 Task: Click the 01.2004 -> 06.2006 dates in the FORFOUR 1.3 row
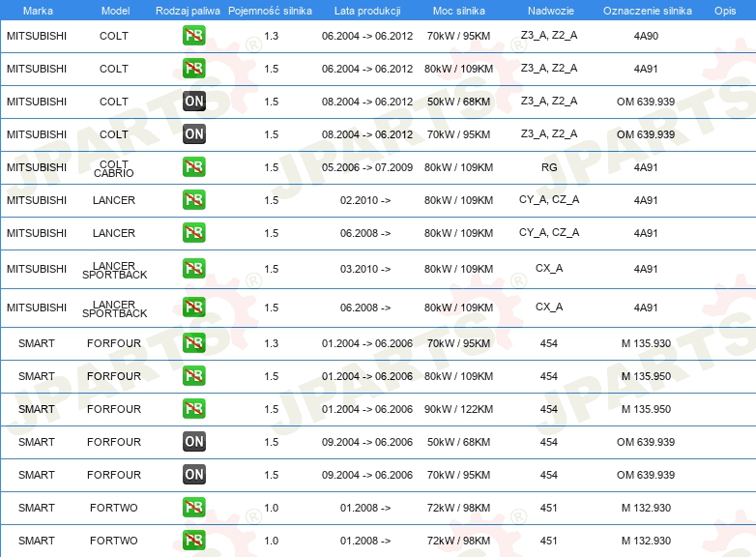click(367, 343)
